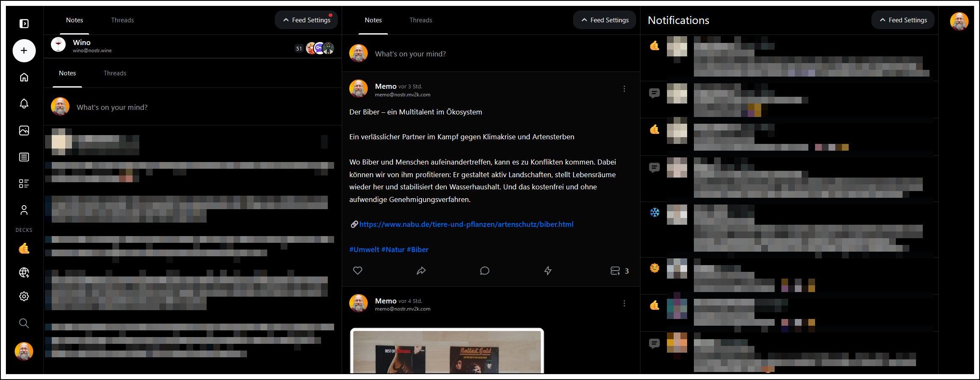Open the media gallery icon in sidebar
The height and width of the screenshot is (380, 980).
point(24,130)
